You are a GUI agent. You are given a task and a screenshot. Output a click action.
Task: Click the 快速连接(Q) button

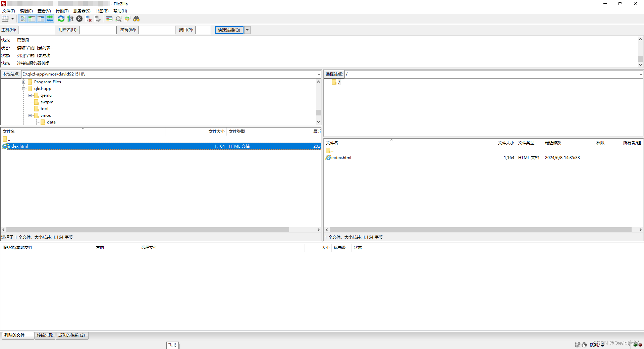(x=229, y=30)
